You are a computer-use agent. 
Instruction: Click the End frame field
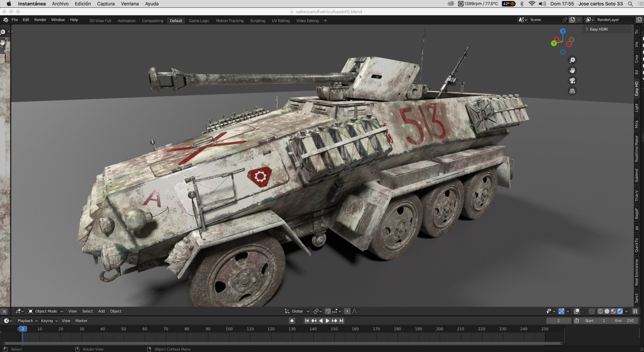[x=625, y=321]
